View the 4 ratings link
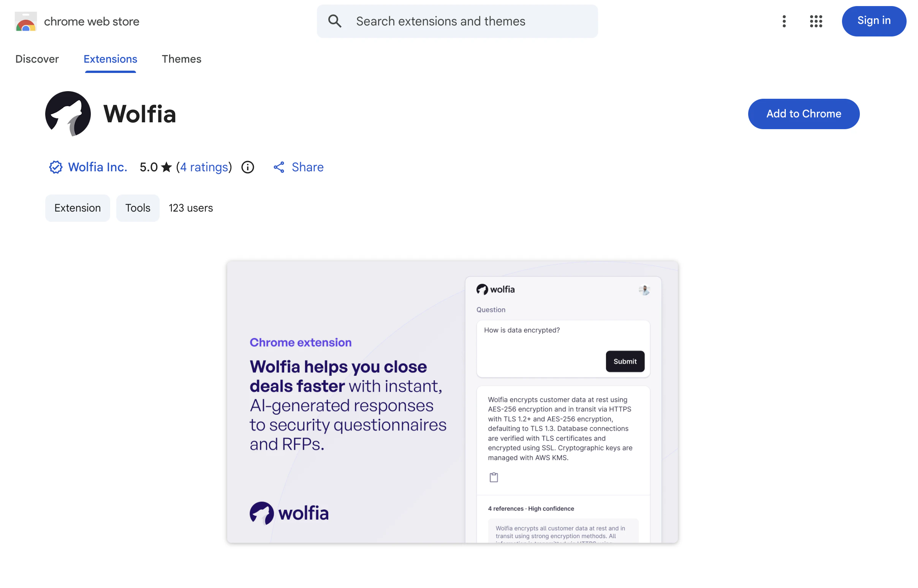Screen dimensions: 918x588 [x=204, y=167]
